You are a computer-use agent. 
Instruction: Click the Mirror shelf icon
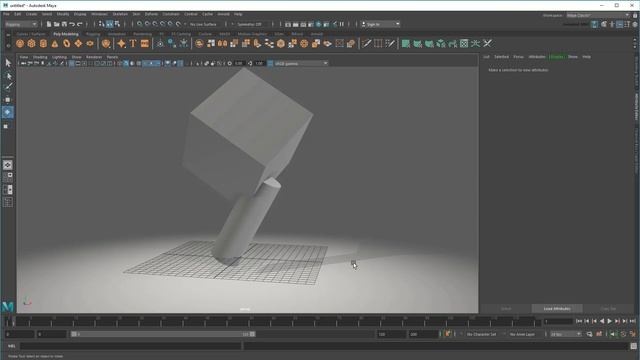coord(223,44)
